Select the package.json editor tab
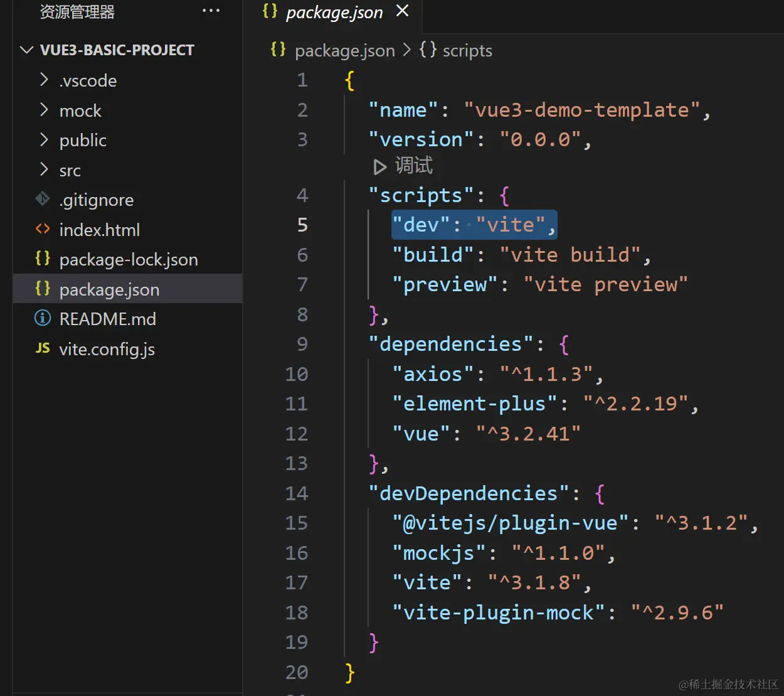This screenshot has height=696, width=784. tap(334, 12)
